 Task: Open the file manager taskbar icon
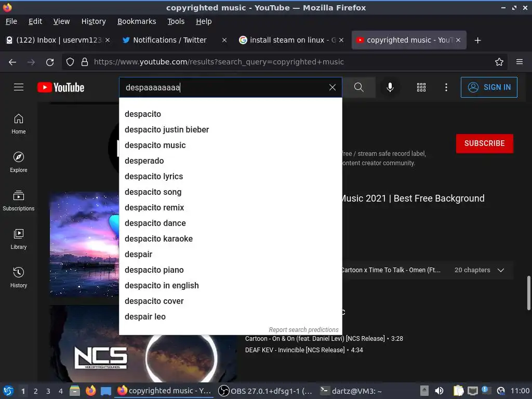pos(75,391)
